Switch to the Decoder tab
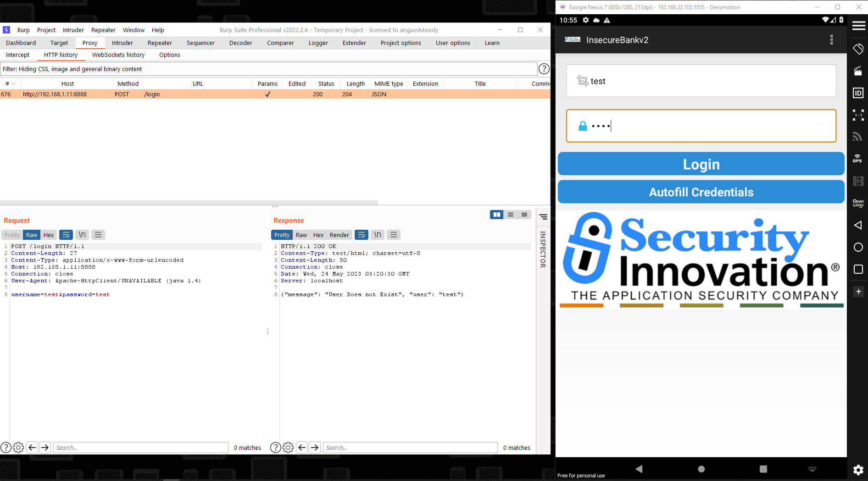Screen dimensions: 868x481 (241, 43)
